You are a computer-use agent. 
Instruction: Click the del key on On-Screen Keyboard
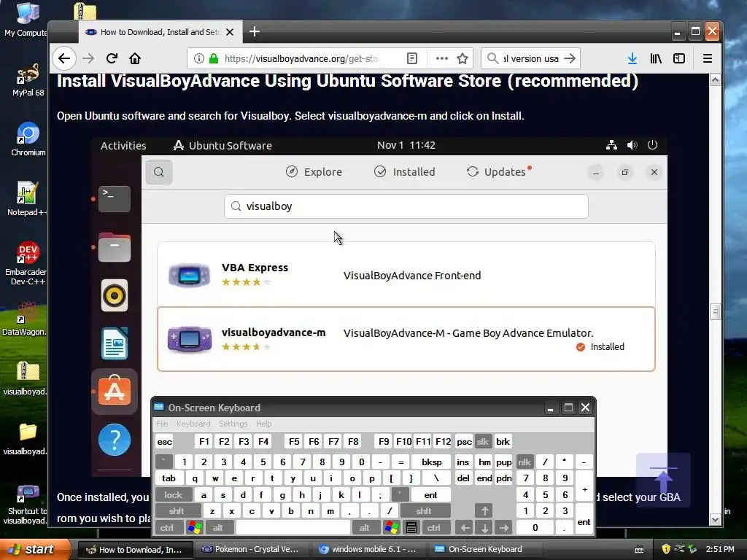pos(463,478)
